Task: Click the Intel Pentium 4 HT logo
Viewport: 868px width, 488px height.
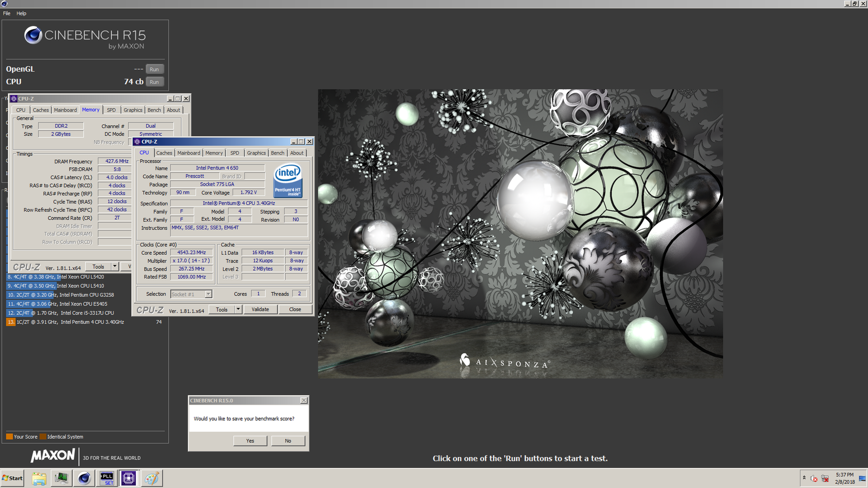Action: [288, 181]
